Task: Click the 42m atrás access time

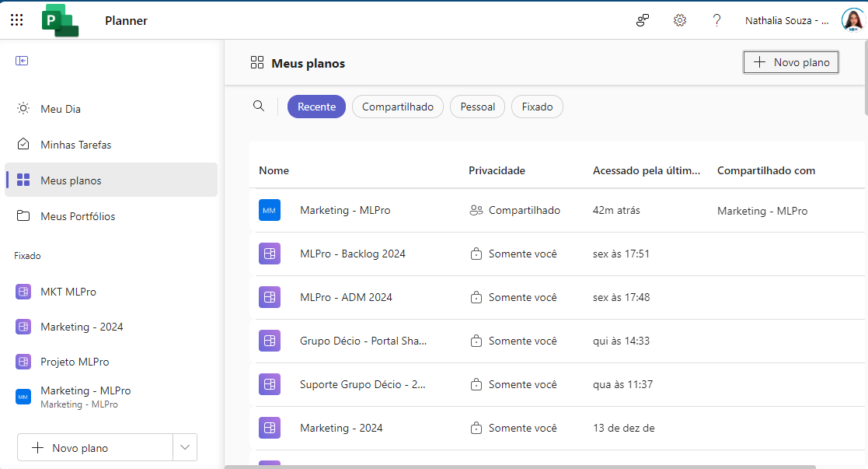Action: [616, 210]
